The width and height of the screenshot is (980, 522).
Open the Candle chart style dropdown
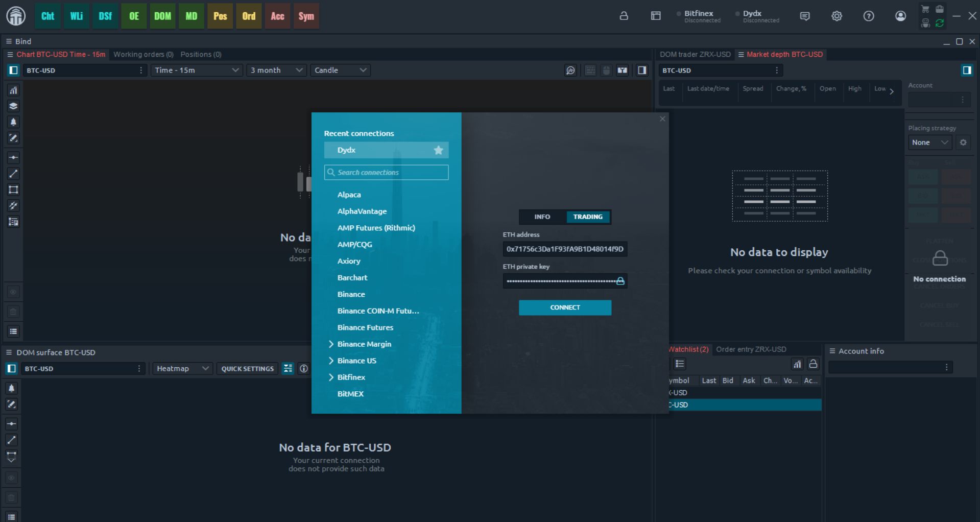(x=340, y=70)
